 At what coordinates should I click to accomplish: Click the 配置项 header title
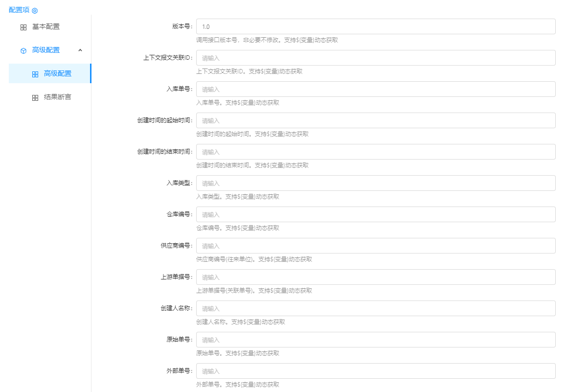[x=19, y=10]
